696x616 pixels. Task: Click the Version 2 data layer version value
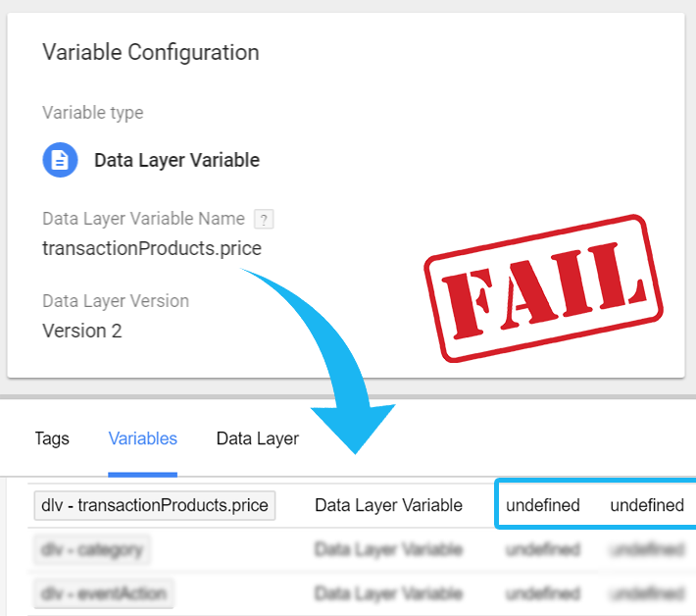pos(82,331)
